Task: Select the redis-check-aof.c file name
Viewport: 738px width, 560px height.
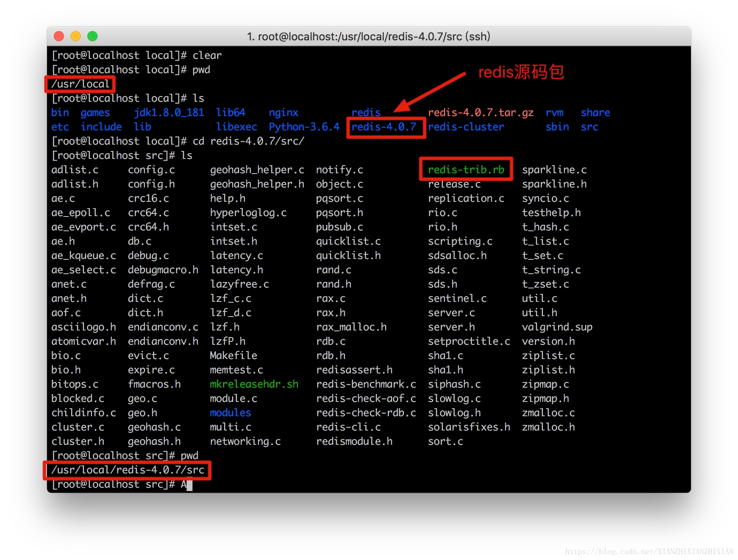Action: [x=366, y=399]
